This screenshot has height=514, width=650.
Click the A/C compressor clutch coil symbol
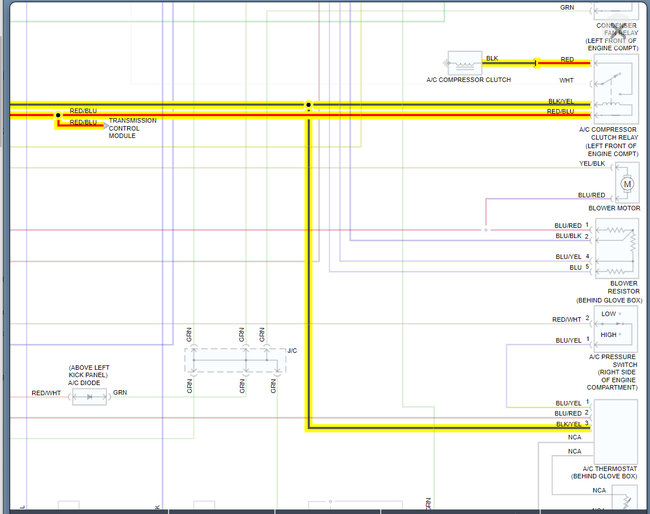pos(465,63)
